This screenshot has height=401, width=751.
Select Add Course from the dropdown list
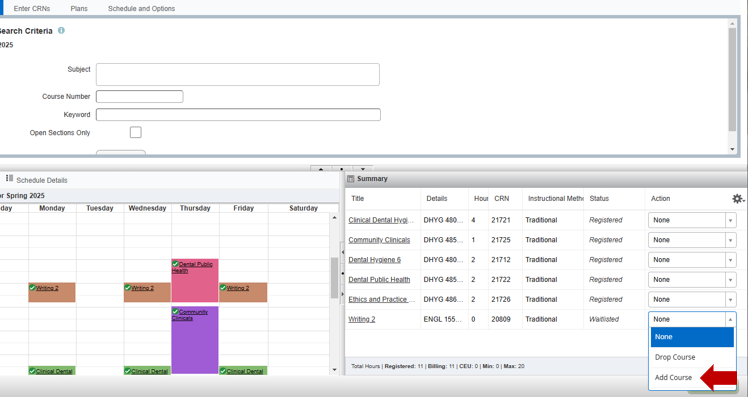pyautogui.click(x=673, y=378)
